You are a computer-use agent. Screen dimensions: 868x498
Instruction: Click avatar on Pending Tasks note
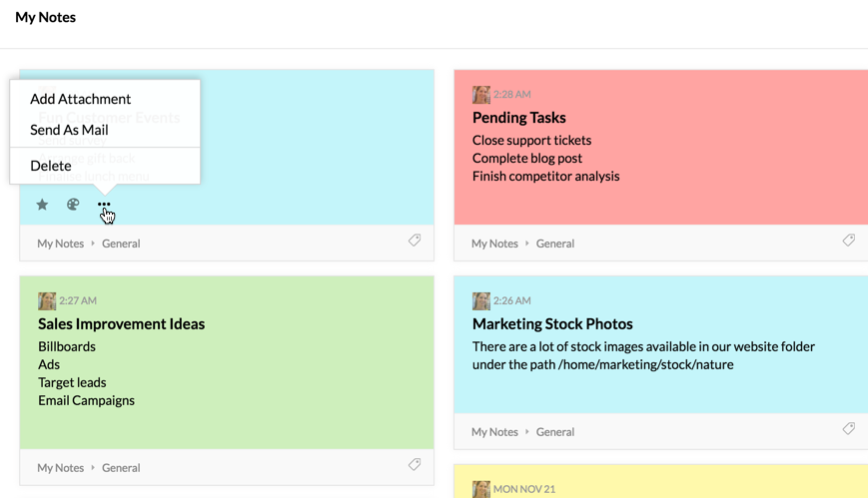click(481, 95)
